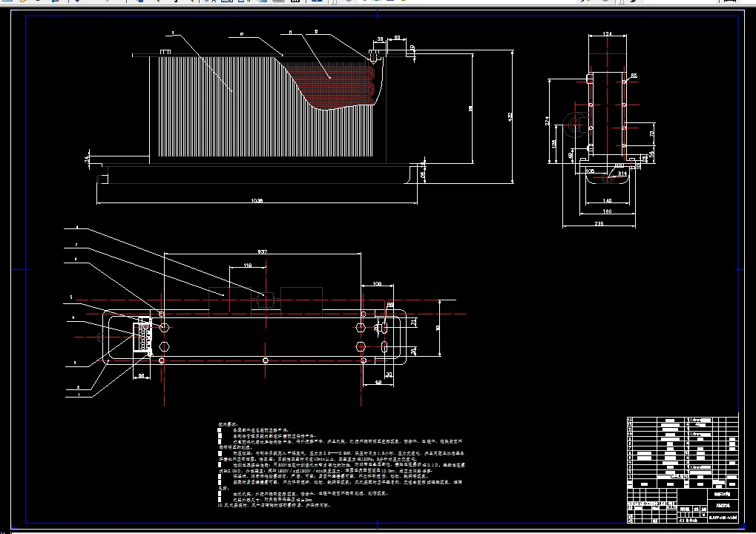Select the 180 dimension in the side view
Image resolution: width=756 pixels, height=534 pixels.
[x=607, y=211]
